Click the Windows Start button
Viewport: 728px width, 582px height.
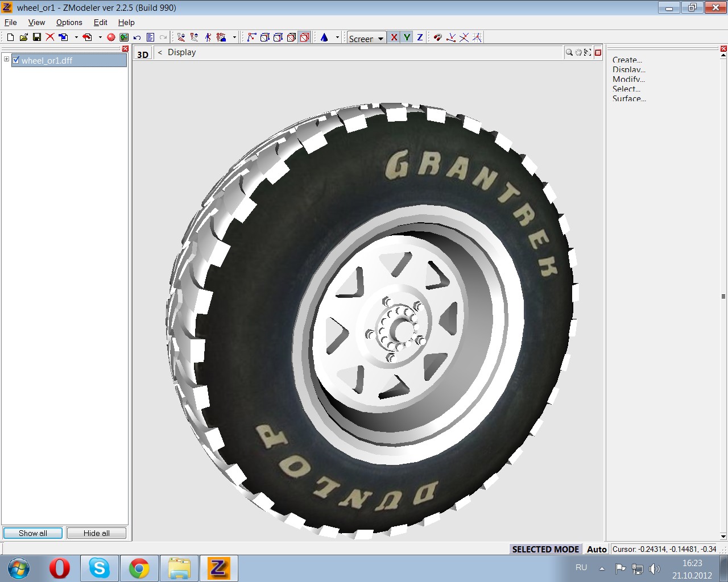(x=18, y=568)
